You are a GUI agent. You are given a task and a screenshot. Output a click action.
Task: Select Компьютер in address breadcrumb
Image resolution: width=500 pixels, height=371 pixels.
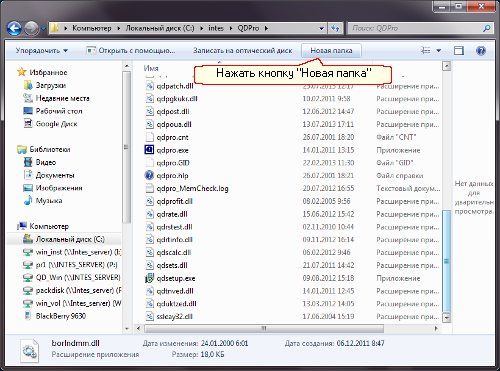click(92, 28)
